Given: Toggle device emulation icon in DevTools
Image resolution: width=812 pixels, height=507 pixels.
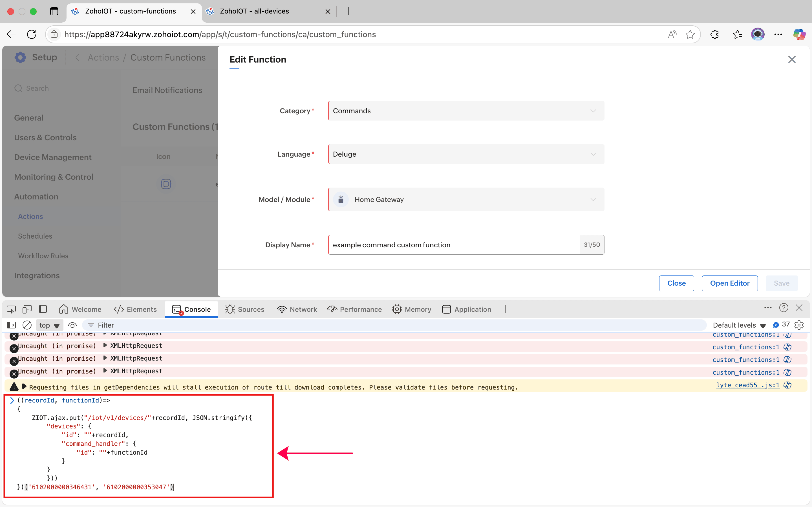Looking at the screenshot, I should pyautogui.click(x=27, y=309).
